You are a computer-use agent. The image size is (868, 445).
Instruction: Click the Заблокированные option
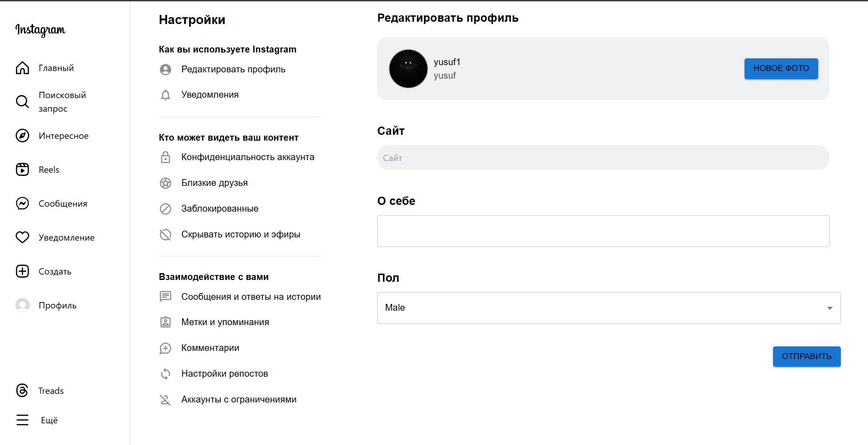coord(220,208)
